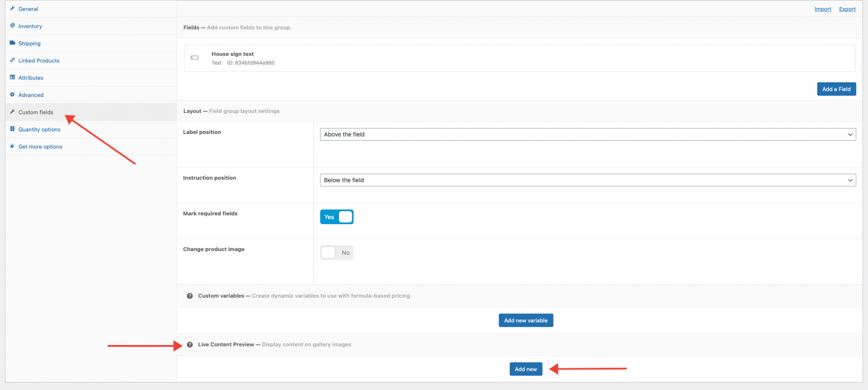Open the help tooltip for Live Content Preview

tap(189, 345)
